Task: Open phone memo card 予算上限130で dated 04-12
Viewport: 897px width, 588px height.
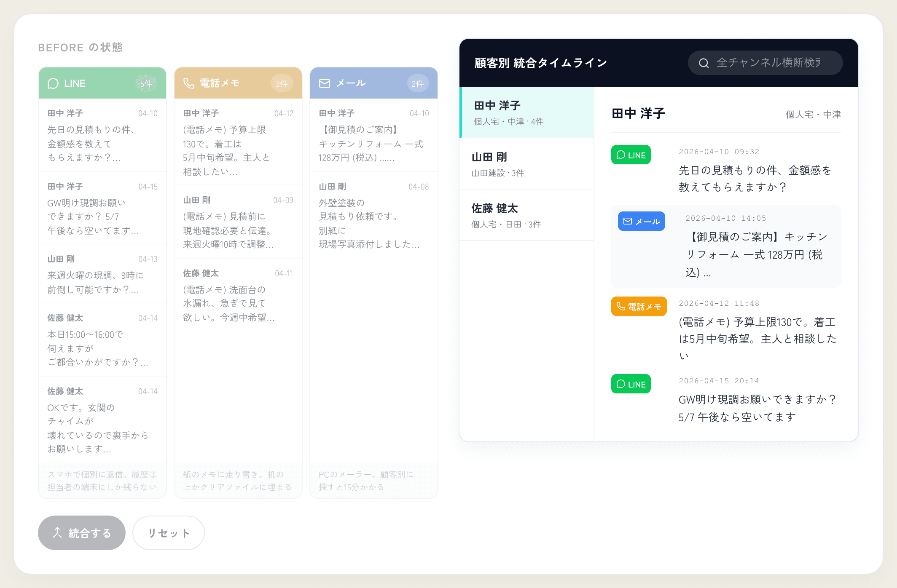Action: [238, 142]
